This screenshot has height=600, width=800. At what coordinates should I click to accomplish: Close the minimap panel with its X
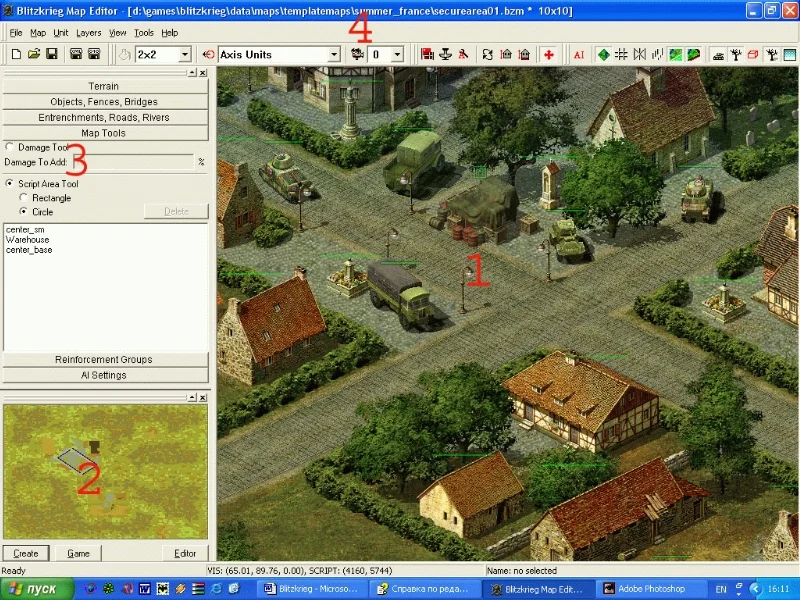pos(203,397)
